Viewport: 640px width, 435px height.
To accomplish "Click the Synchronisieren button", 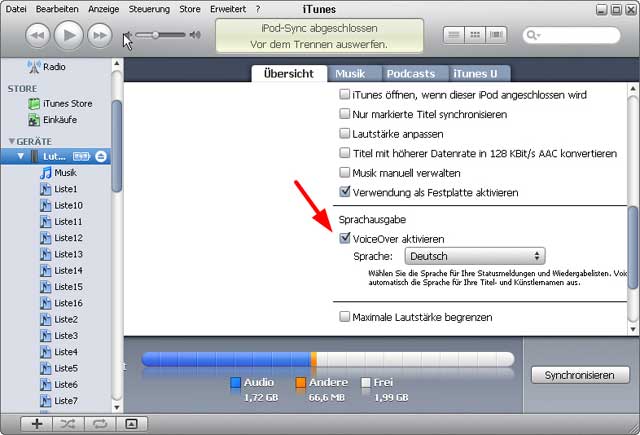I will click(x=580, y=375).
